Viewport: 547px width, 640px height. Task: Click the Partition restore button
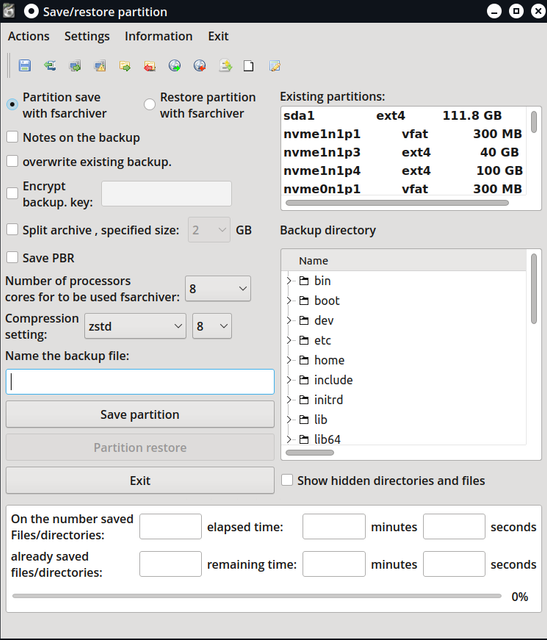click(140, 447)
